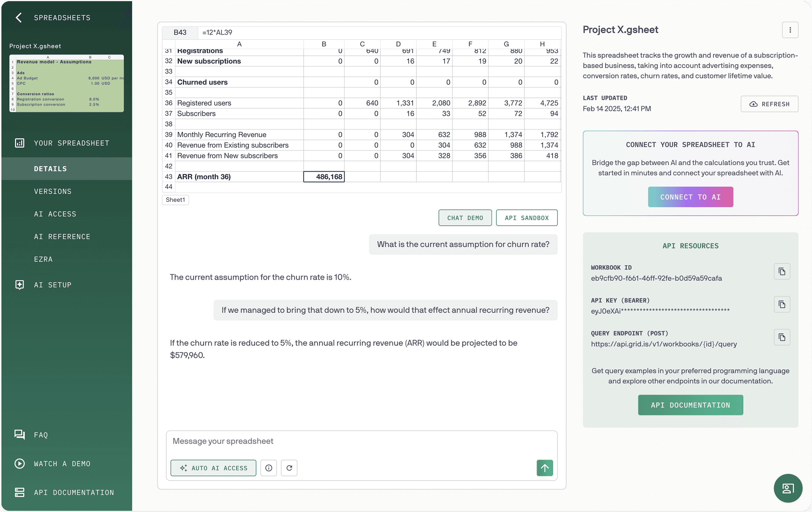Copy the Workbook ID
Screen dimensions: 812x512
(x=782, y=272)
